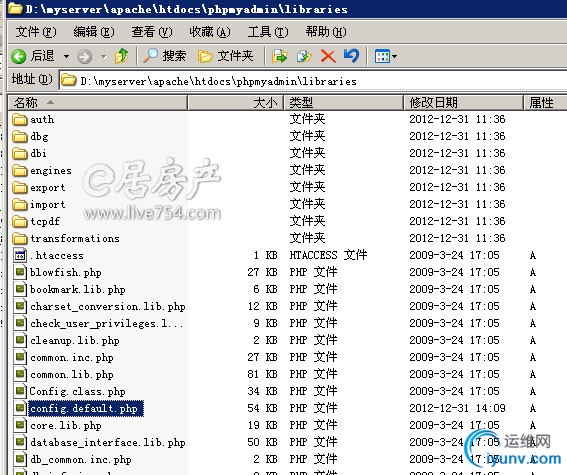Click the transformations folder name

74,239
